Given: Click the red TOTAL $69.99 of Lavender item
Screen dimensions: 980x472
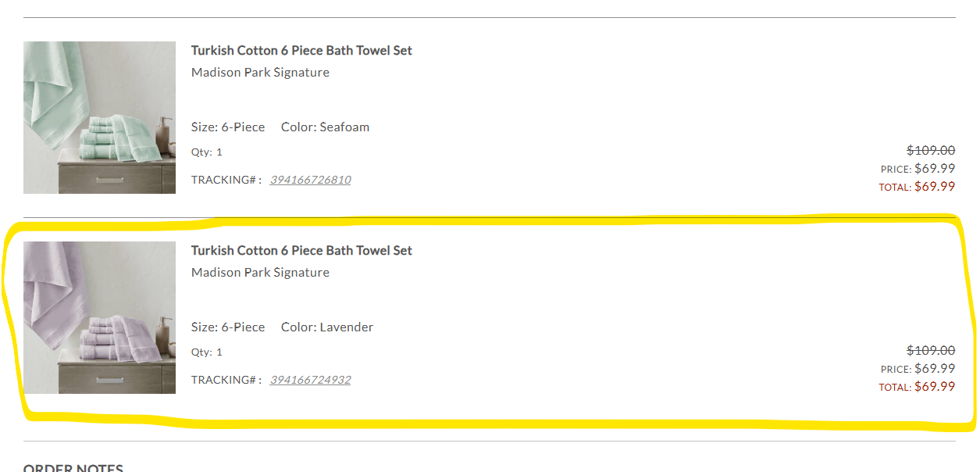Looking at the screenshot, I should [x=917, y=387].
